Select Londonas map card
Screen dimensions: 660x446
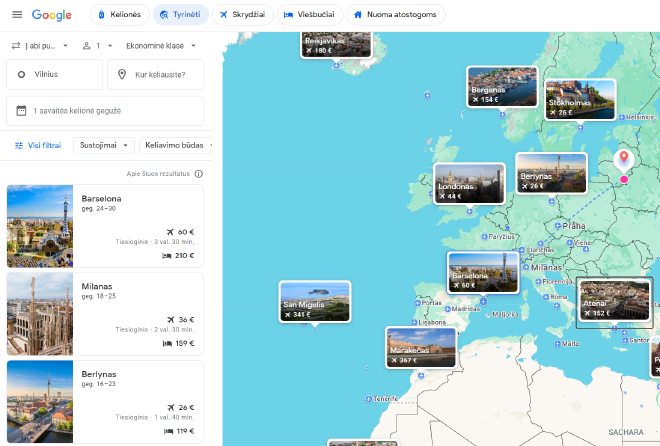(469, 183)
